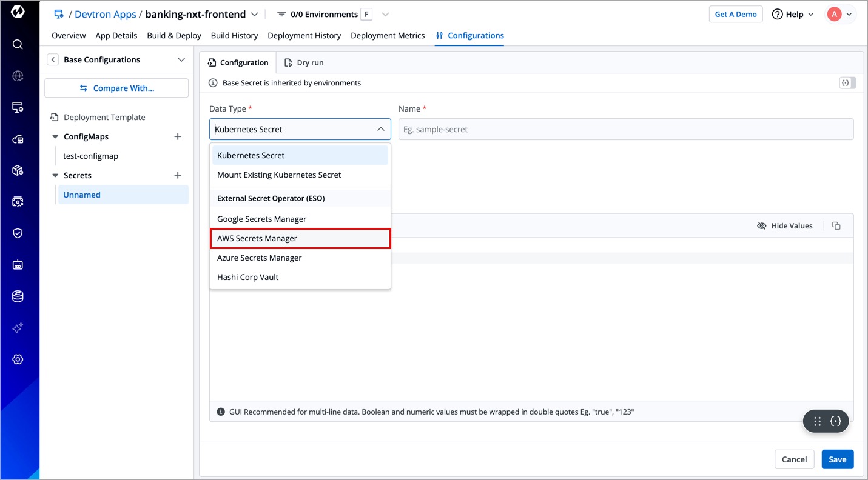Screen dimensions: 868x480
Task: Collapse the ConfigMaps tree section
Action: (56, 137)
